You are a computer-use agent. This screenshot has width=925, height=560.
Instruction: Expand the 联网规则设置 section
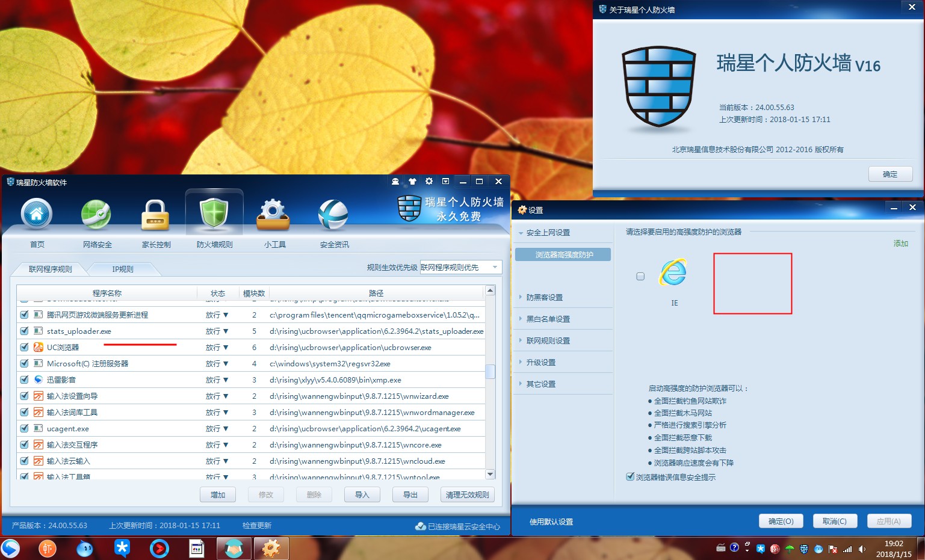pos(548,340)
